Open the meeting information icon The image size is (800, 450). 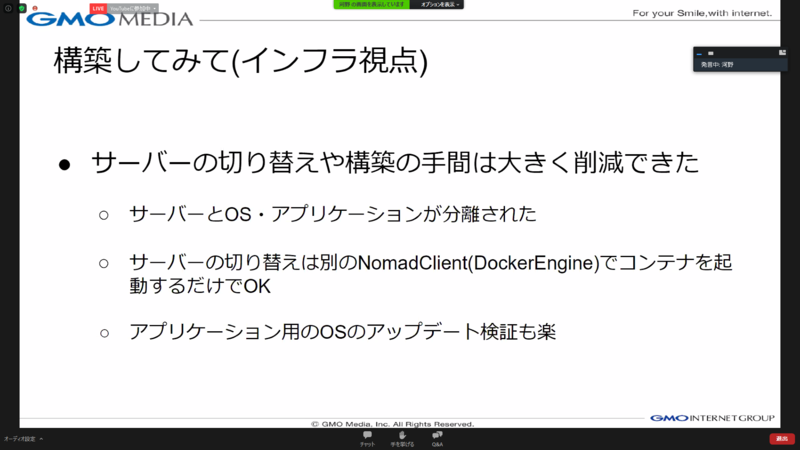coord(8,8)
